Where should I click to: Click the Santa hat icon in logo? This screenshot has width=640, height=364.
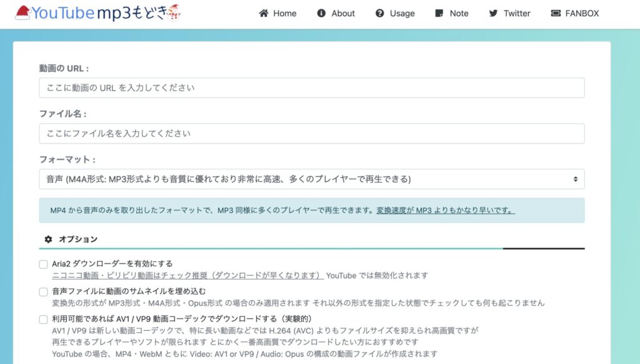(23, 12)
